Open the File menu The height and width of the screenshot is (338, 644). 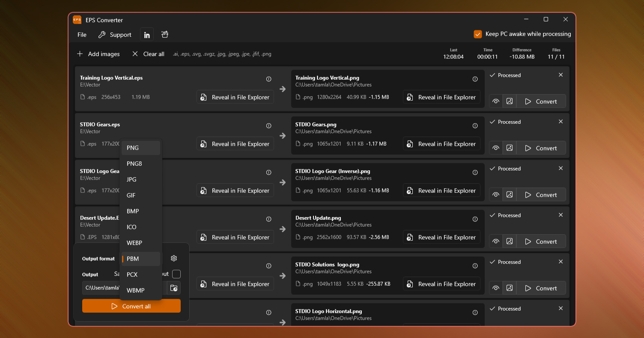click(82, 35)
